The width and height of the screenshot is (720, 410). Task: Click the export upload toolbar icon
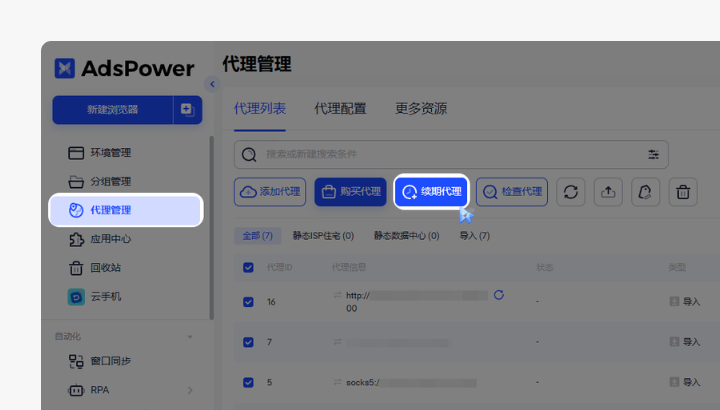608,192
